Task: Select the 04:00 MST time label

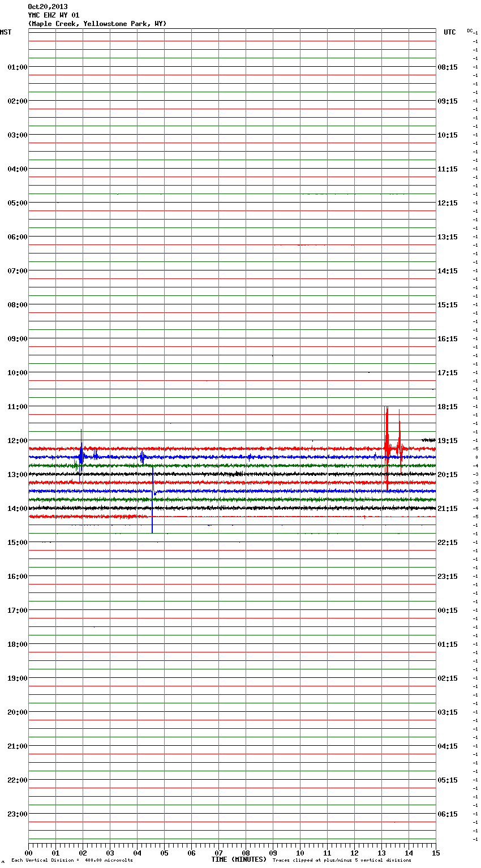Action: click(x=18, y=169)
